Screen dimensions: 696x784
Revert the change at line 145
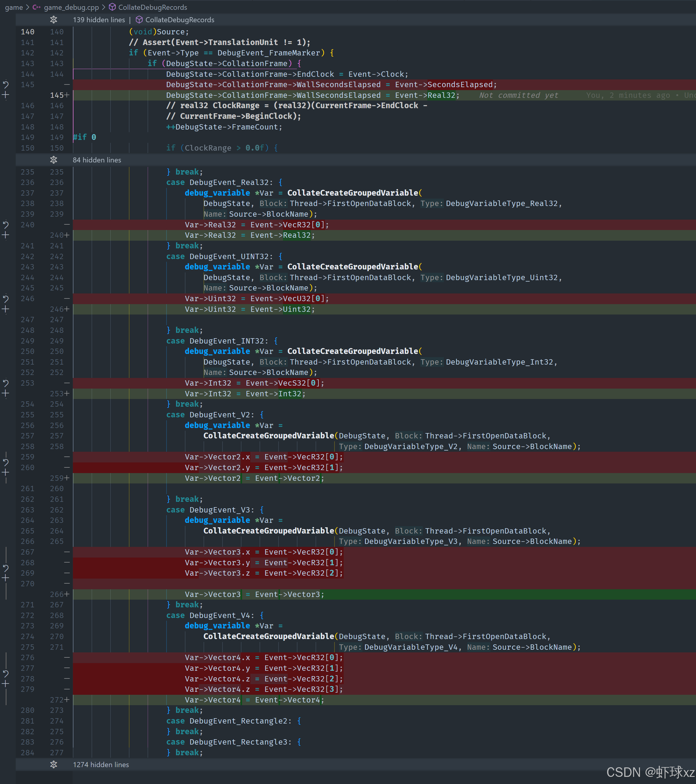point(6,84)
